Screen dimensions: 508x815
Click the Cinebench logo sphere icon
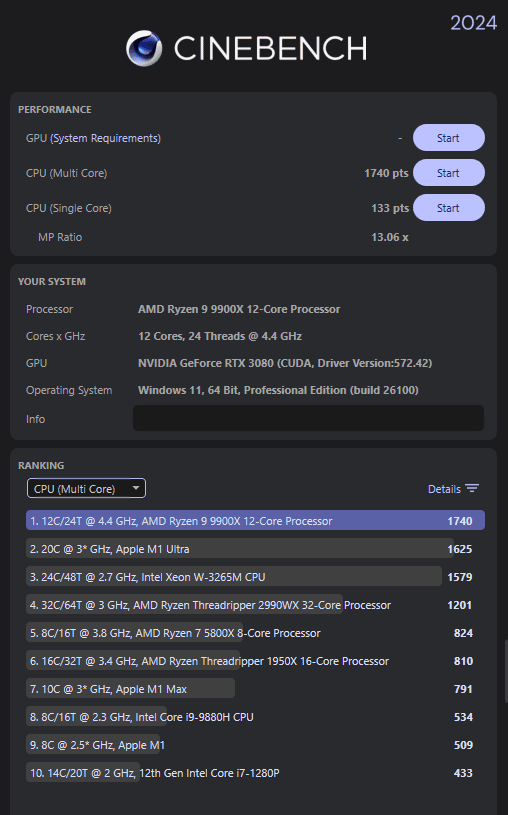click(144, 48)
